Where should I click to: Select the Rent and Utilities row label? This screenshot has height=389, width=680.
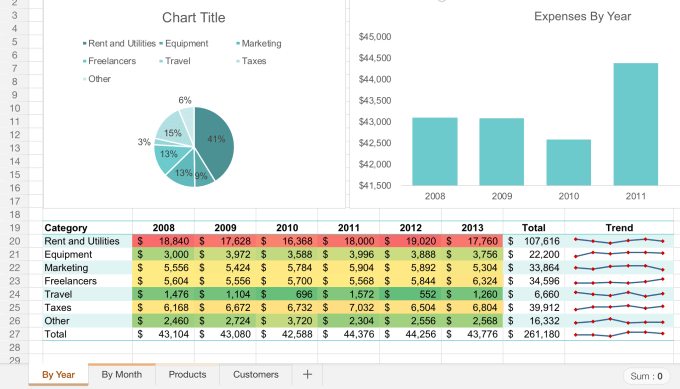[88, 241]
